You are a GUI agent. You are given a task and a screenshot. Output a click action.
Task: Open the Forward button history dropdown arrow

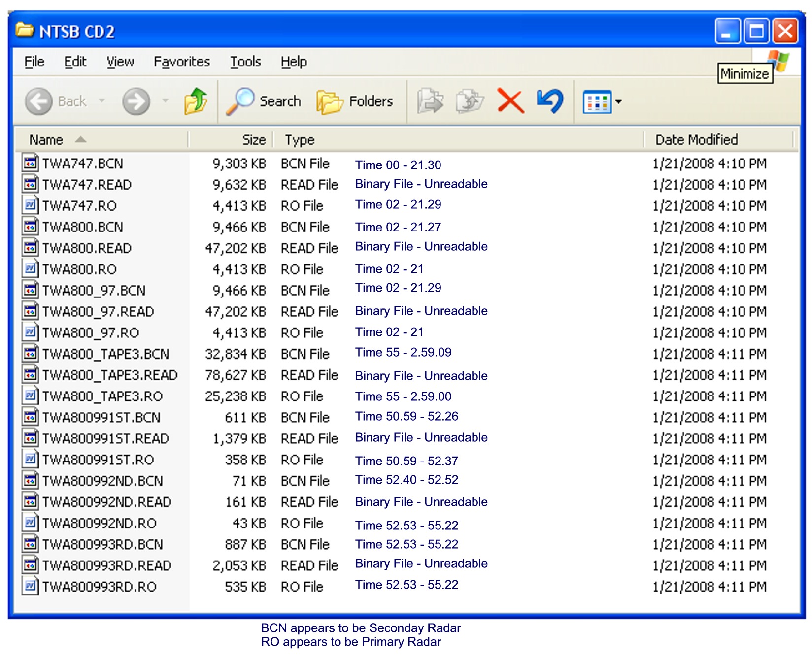pos(166,101)
